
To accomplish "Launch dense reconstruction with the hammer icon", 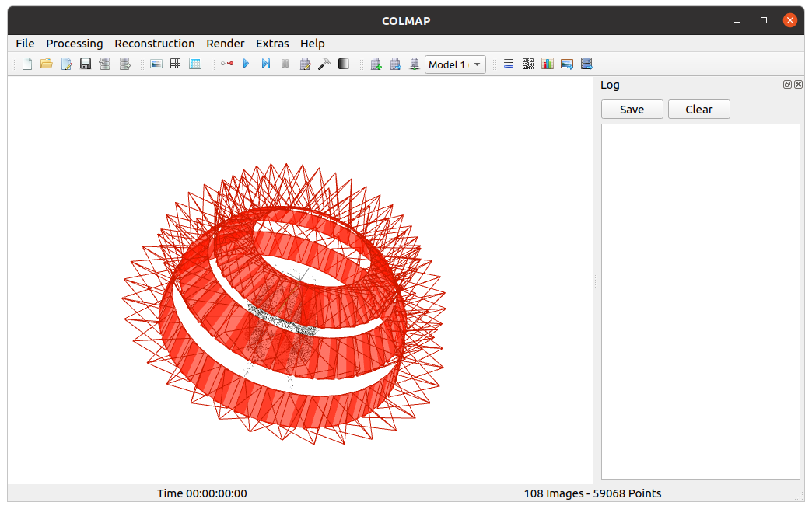I will [324, 64].
